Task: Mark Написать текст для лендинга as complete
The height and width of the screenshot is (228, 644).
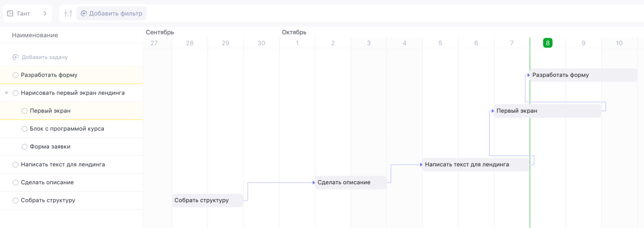Action: (15, 164)
